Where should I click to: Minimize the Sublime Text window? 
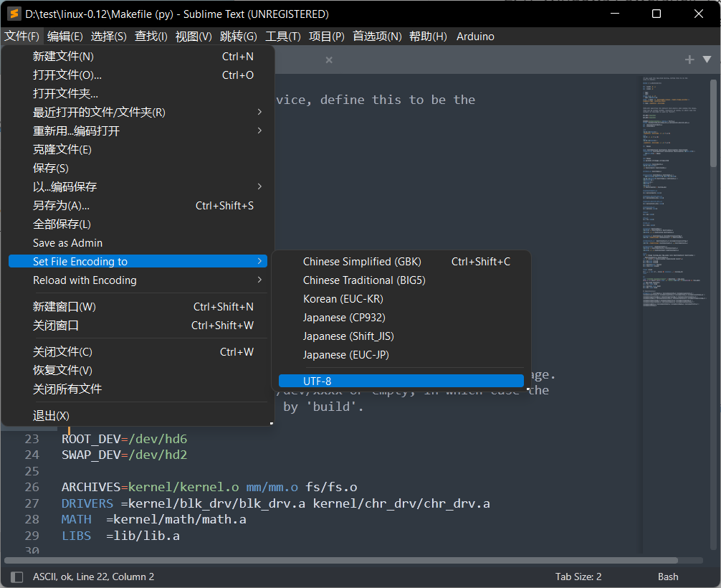(615, 14)
